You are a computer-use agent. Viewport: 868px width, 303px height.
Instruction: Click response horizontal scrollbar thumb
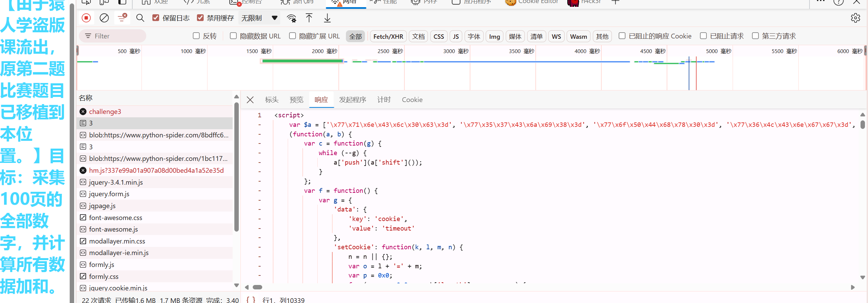257,287
